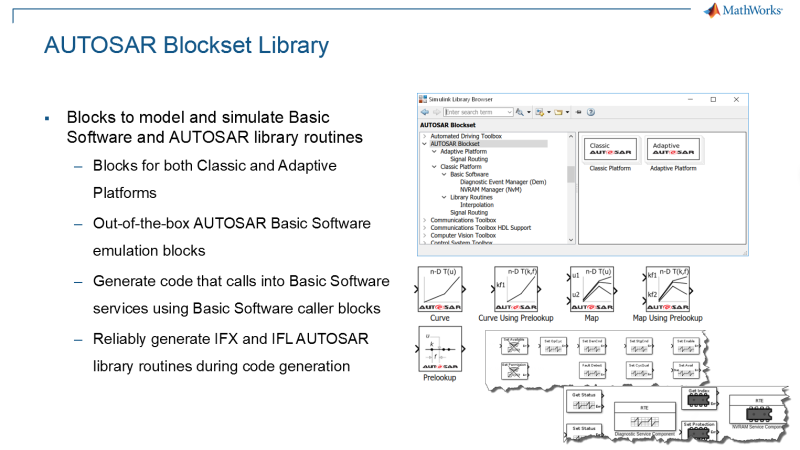Collapse the Basic Software tree node

click(x=444, y=174)
